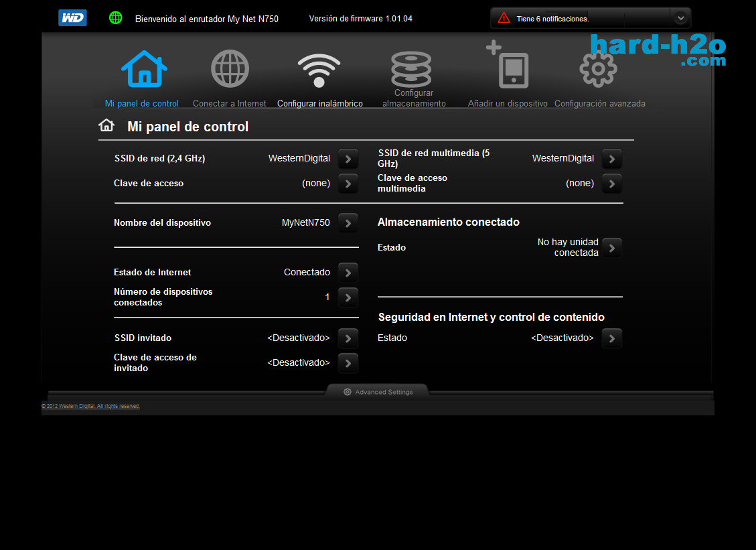Viewport: 756px width, 550px height.
Task: Open the gear icon Configuración avanzada
Action: (598, 69)
